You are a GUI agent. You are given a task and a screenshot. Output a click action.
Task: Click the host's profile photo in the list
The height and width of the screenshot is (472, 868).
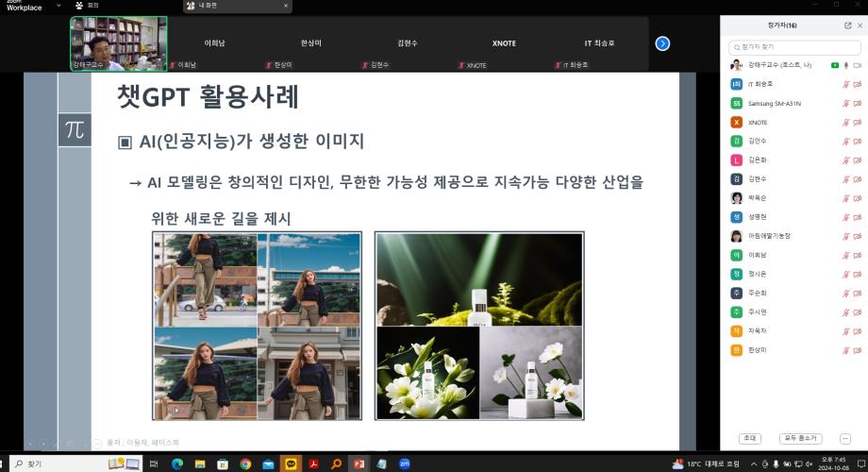coord(736,65)
